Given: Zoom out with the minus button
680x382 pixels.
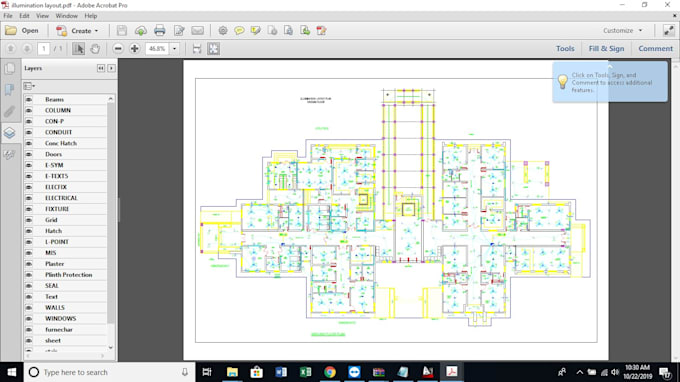Looking at the screenshot, I should (118, 49).
